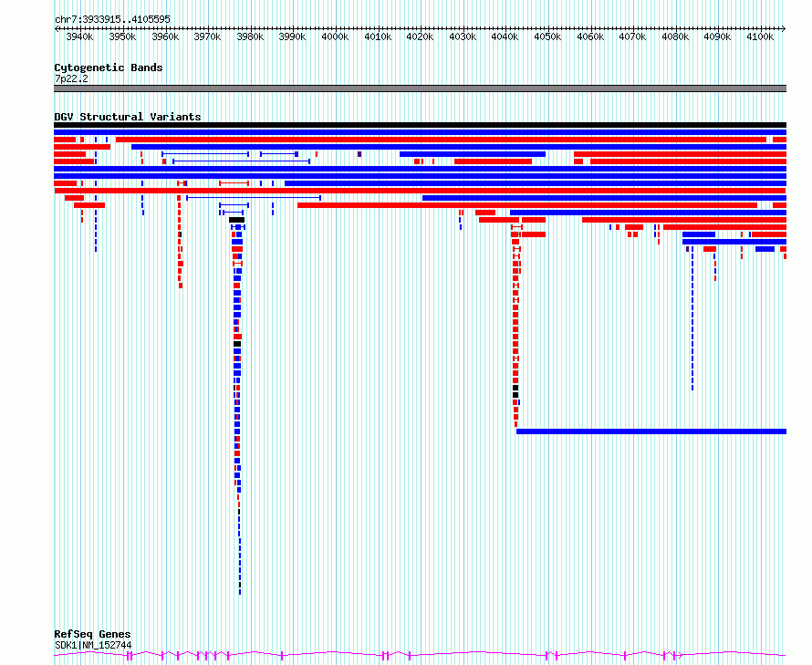Click the 3970k ruler label
812x665 pixels.
pos(207,36)
